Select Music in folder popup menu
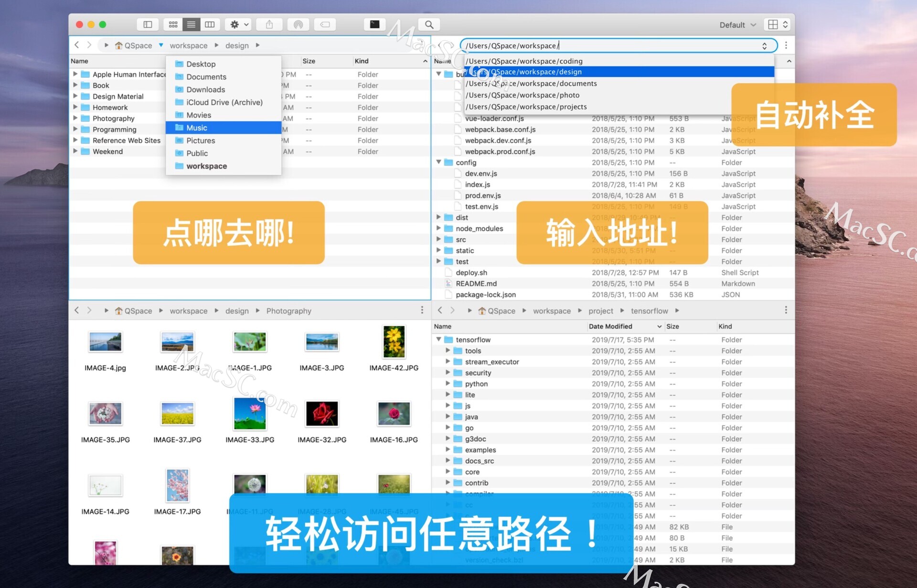 [x=224, y=128]
